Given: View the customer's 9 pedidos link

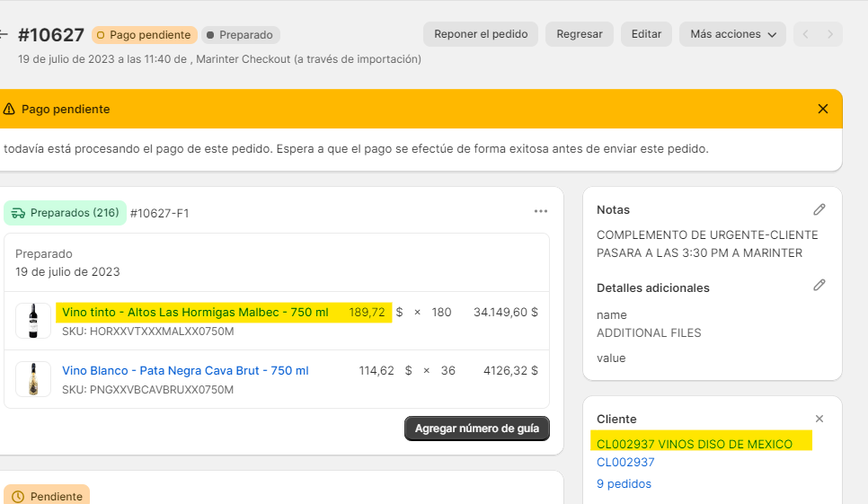Looking at the screenshot, I should pyautogui.click(x=624, y=483).
